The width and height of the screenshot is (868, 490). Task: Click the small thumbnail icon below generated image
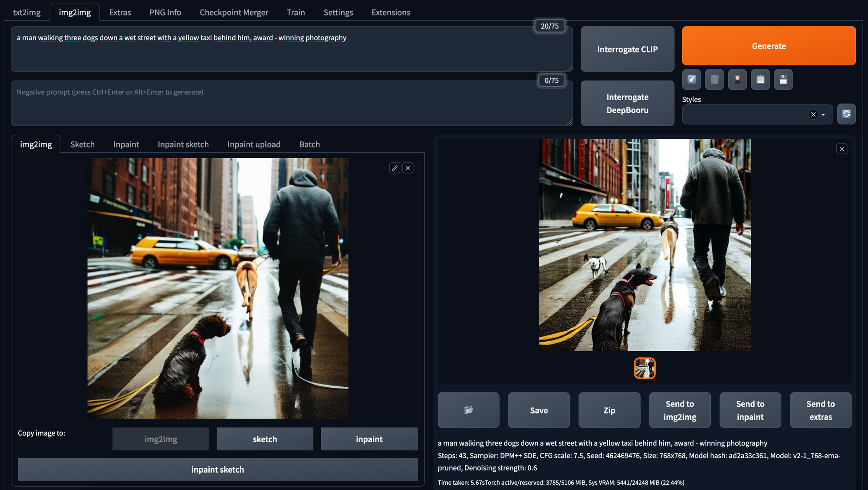pyautogui.click(x=645, y=368)
